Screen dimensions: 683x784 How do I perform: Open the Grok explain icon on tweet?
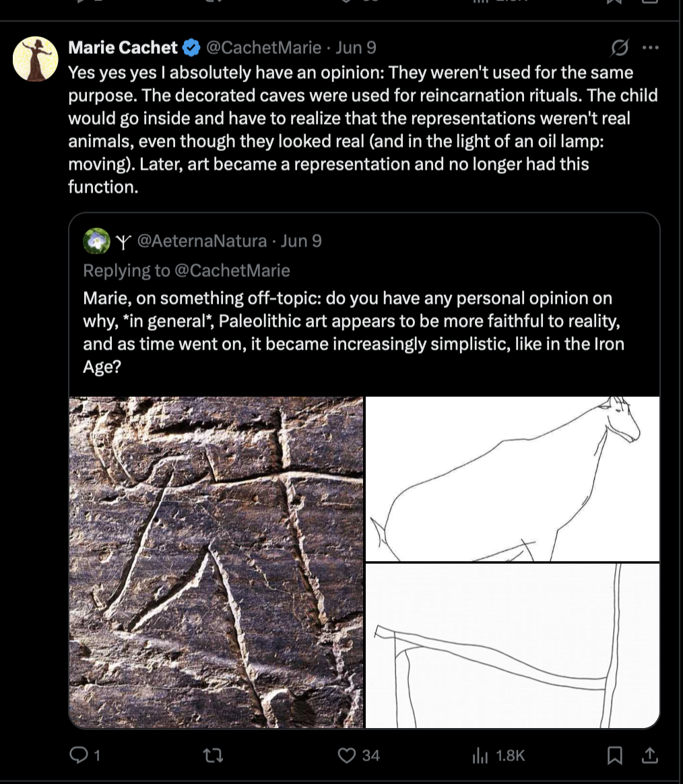(620, 48)
